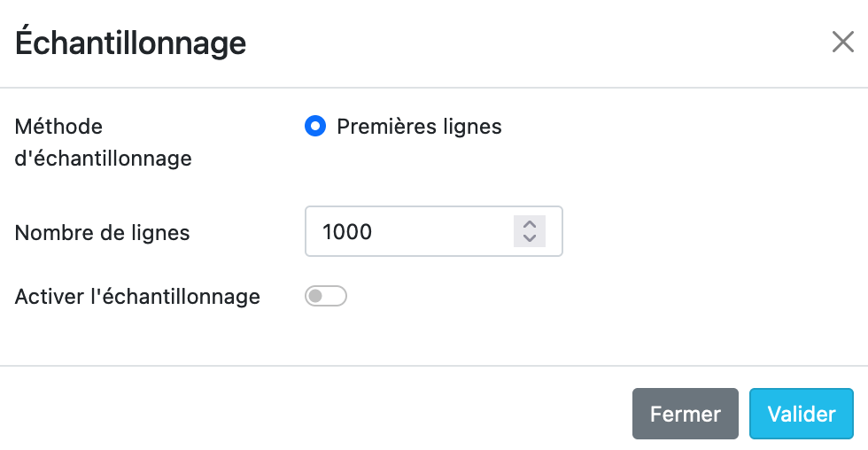The image size is (868, 450).
Task: Click the gray spinner control in the number field
Action: click(x=530, y=231)
